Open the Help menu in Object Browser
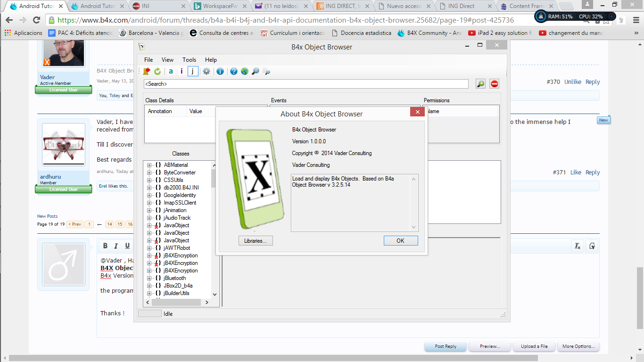 211,60
